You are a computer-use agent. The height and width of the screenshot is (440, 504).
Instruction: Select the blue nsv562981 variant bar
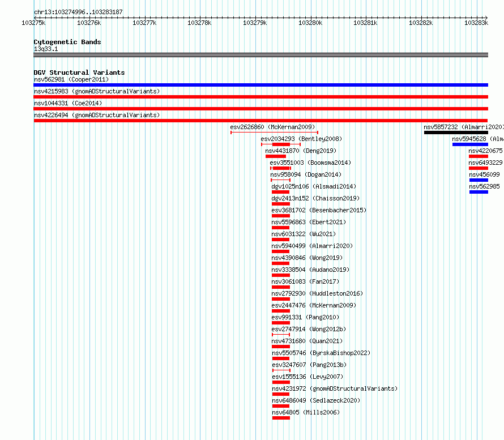pyautogui.click(x=260, y=85)
